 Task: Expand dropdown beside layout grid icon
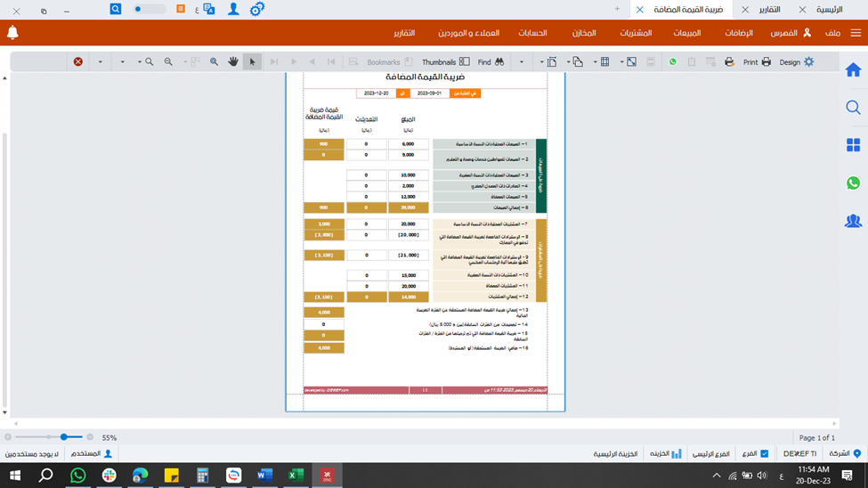click(595, 62)
